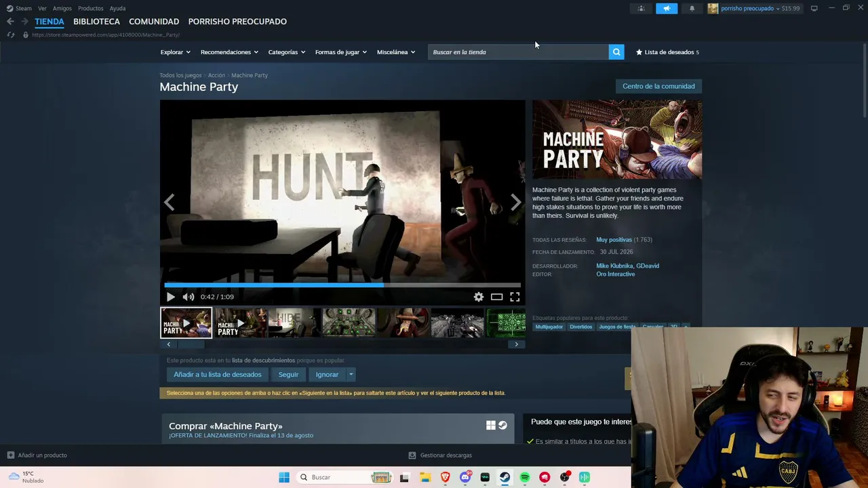Select the second Machine Party trailer thumbnail
The height and width of the screenshot is (488, 868).
tap(240, 323)
